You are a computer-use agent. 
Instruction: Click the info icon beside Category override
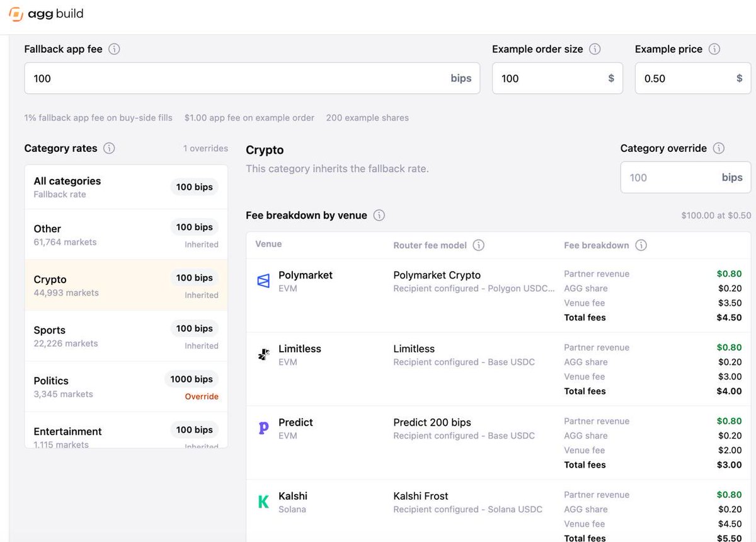[719, 148]
